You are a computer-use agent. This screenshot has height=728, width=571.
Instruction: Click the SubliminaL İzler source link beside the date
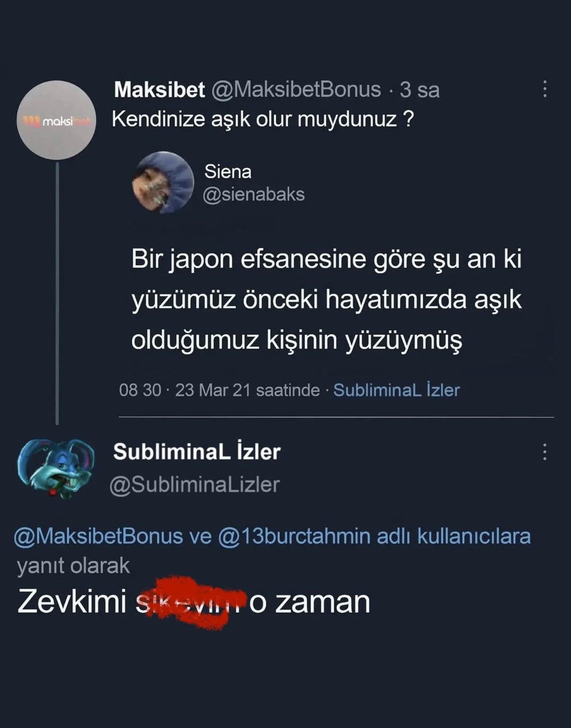(x=396, y=390)
